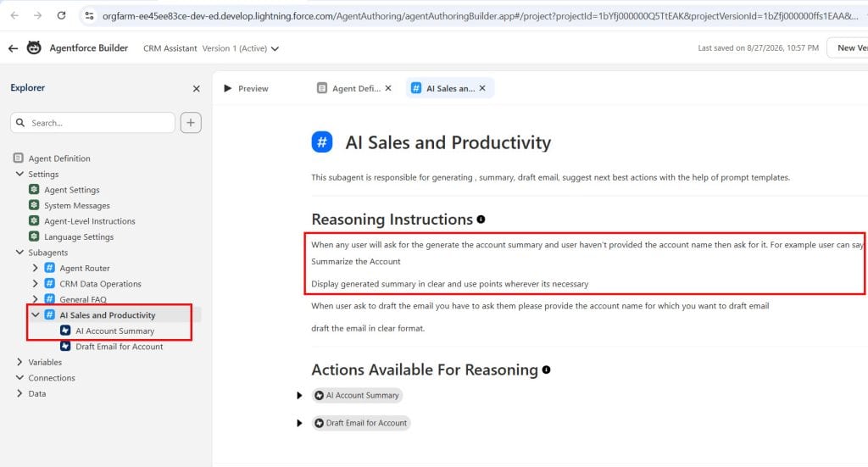Click the Agentforce astro logo icon
The width and height of the screenshot is (868, 467).
coord(34,47)
